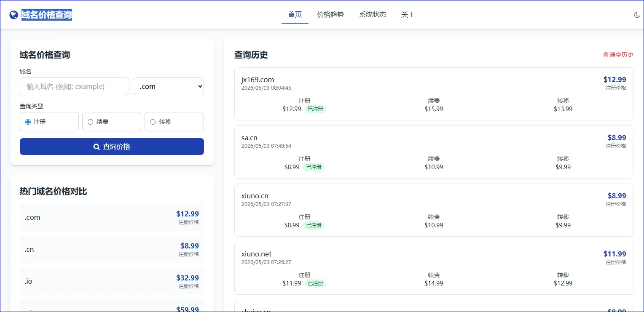
Task: Go to 系统状态 tab
Action: click(373, 15)
